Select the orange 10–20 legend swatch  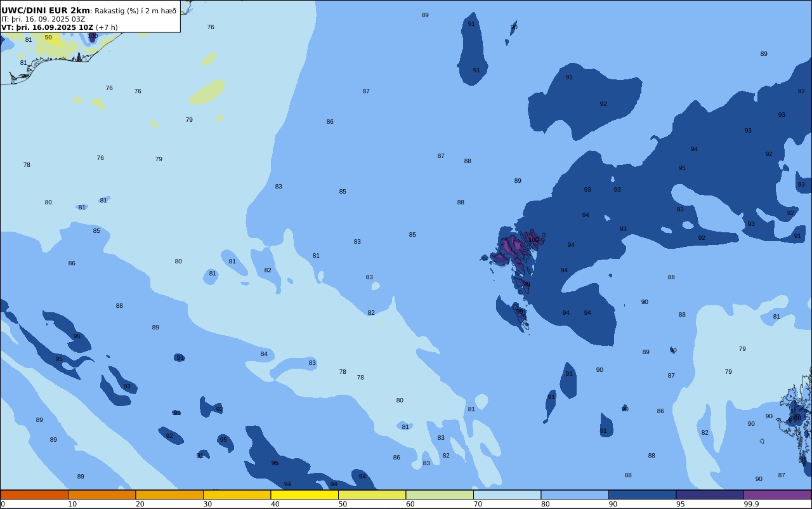[x=101, y=494]
